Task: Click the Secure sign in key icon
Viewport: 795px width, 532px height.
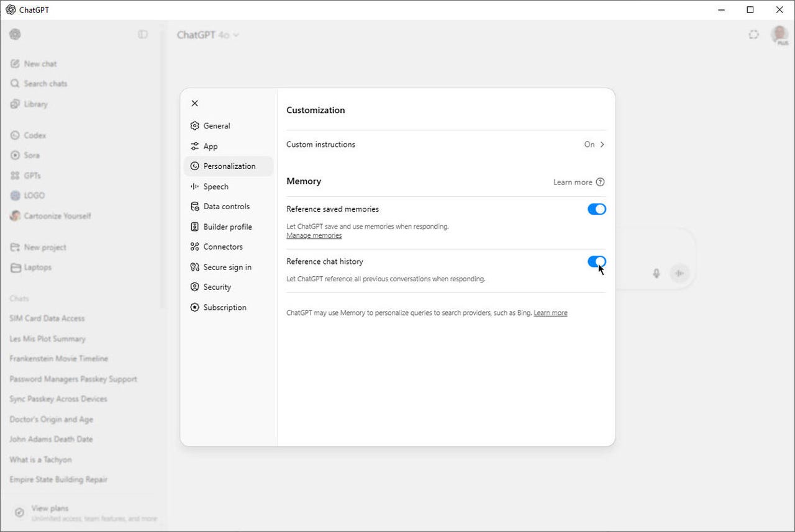Action: coord(195,267)
